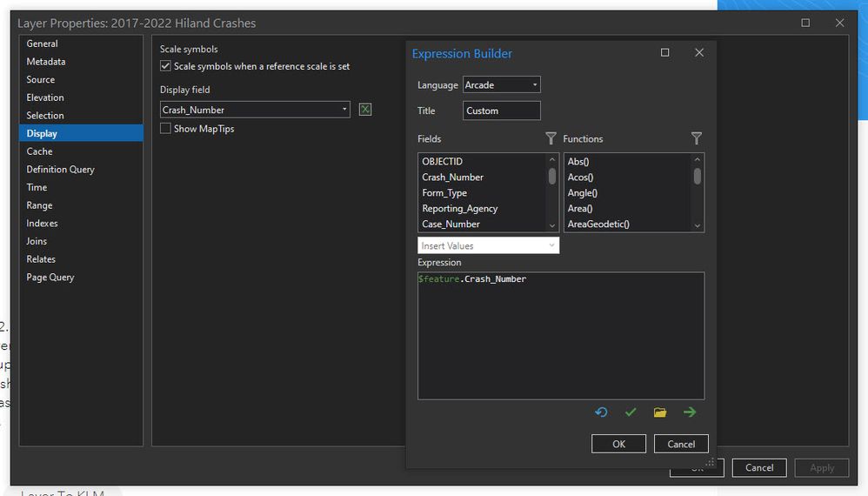Click Fields list scroll-down arrow

[552, 225]
